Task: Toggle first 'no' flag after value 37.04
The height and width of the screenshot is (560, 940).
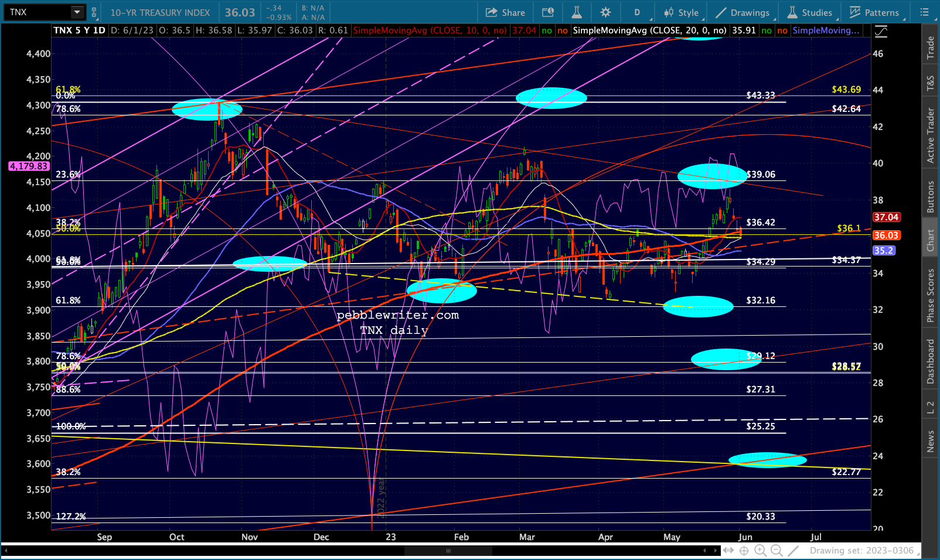Action: tap(547, 30)
